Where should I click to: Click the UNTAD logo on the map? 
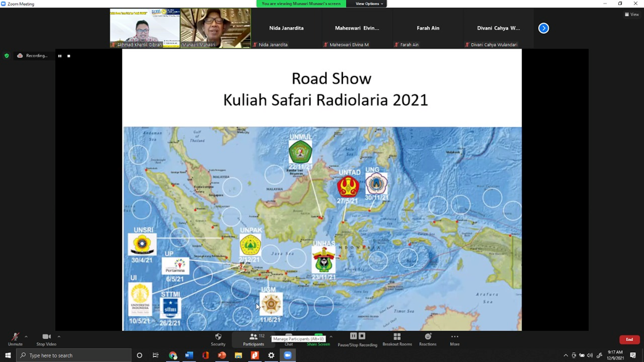tap(348, 187)
